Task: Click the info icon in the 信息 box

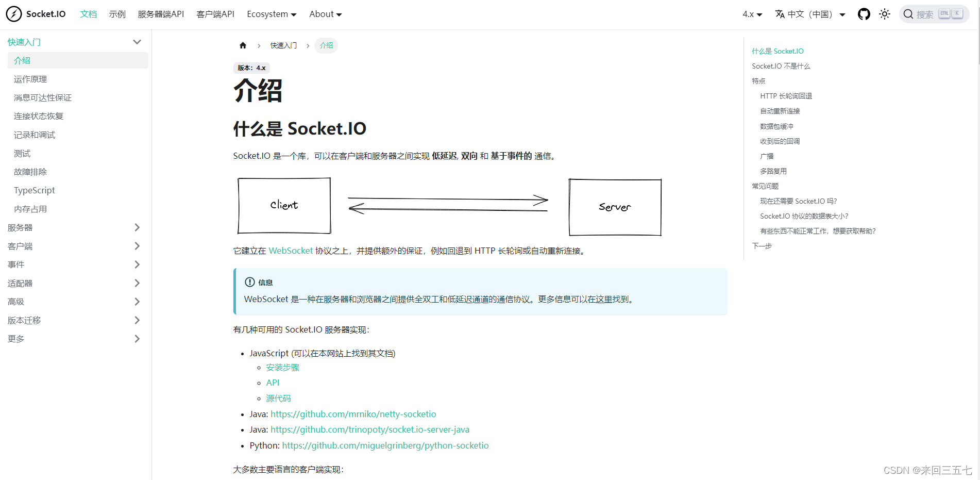Action: [x=249, y=282]
